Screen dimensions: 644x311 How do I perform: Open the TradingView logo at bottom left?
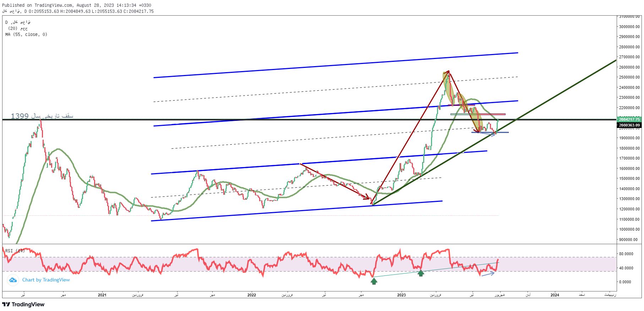[23, 304]
